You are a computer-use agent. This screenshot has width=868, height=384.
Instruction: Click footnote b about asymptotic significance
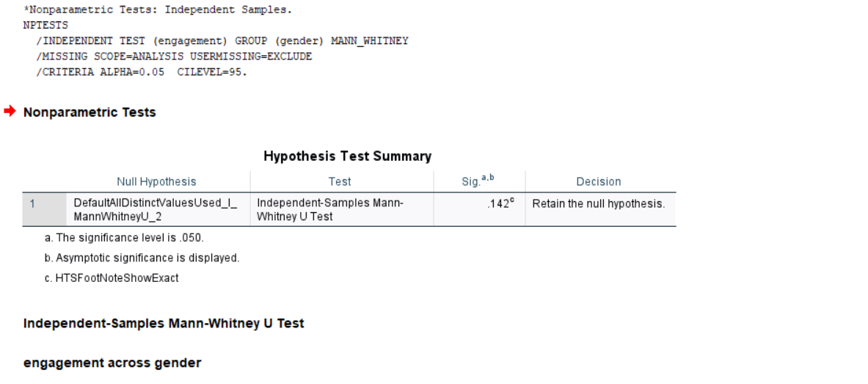pyautogui.click(x=142, y=258)
